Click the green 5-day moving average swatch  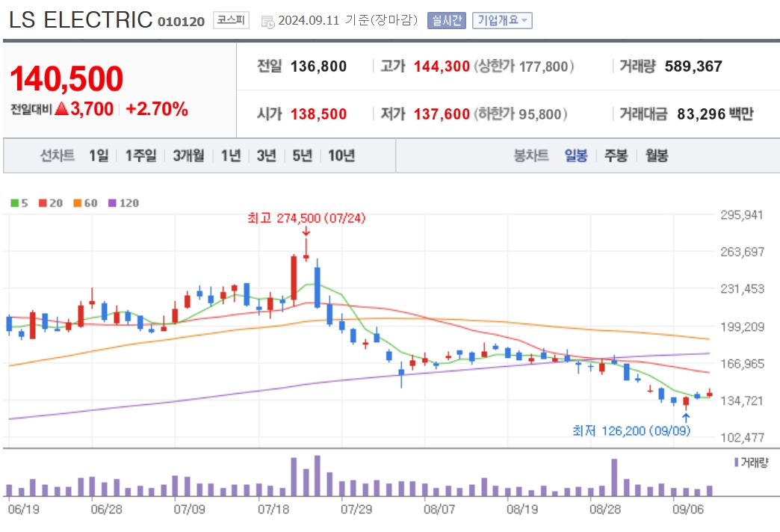tap(15, 203)
